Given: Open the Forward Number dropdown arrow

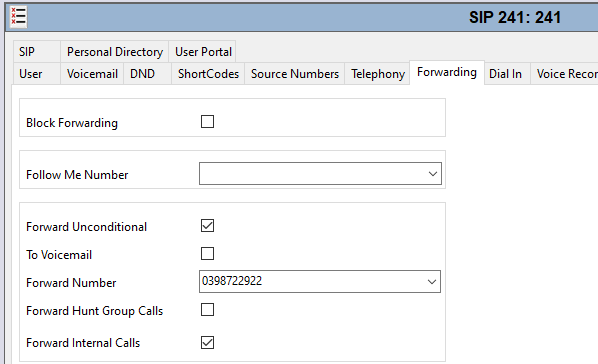Looking at the screenshot, I should point(432,282).
